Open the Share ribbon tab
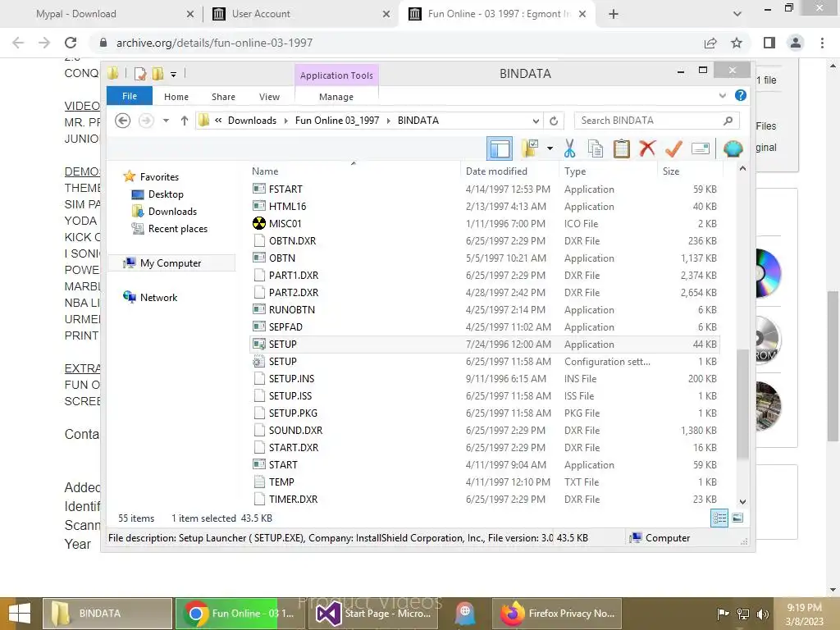This screenshot has width=840, height=630. click(x=223, y=97)
